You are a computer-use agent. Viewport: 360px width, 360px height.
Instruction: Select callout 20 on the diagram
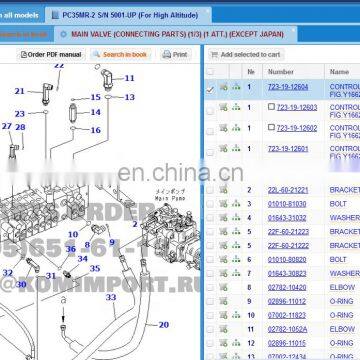point(164,324)
